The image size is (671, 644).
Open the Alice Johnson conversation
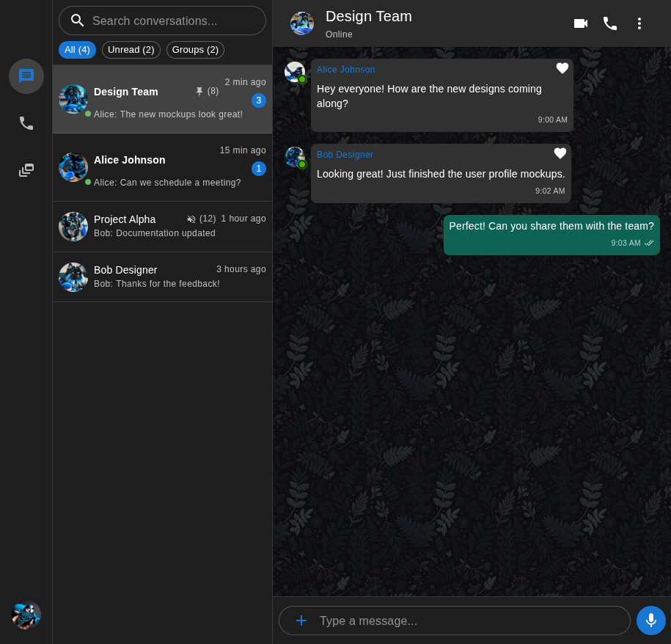pyautogui.click(x=162, y=167)
